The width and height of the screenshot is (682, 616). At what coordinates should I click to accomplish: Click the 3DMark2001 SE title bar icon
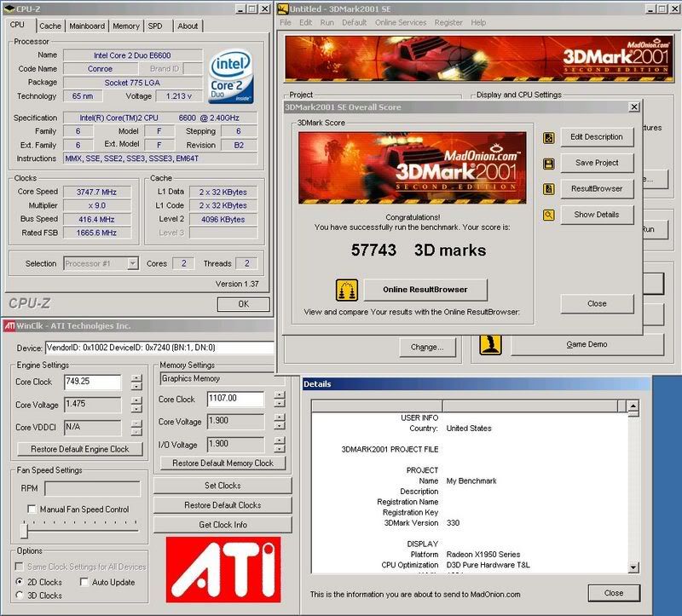pos(283,9)
